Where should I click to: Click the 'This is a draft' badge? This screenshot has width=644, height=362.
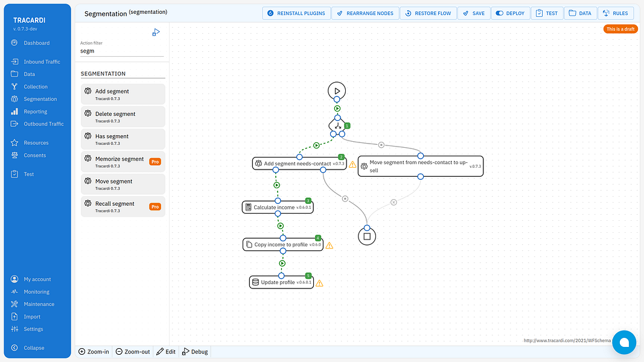pyautogui.click(x=620, y=29)
